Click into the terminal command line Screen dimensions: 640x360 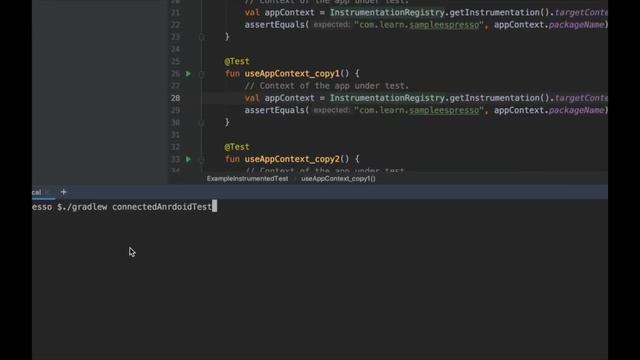pyautogui.click(x=320, y=207)
